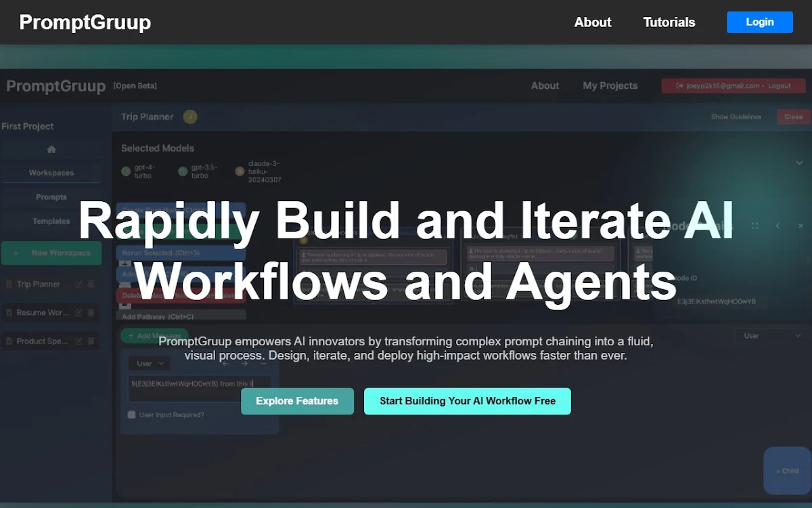Click the minus icon in message card
Image resolution: width=812 pixels, height=508 pixels.
pos(263,364)
